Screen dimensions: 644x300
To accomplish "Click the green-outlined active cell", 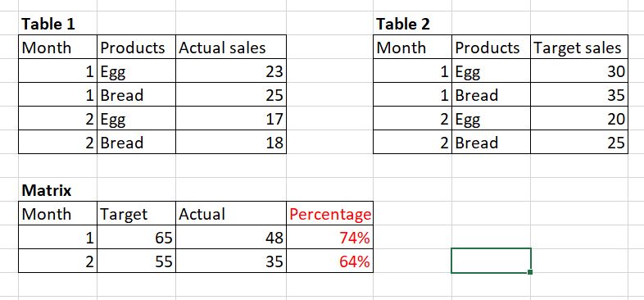I will tap(491, 261).
